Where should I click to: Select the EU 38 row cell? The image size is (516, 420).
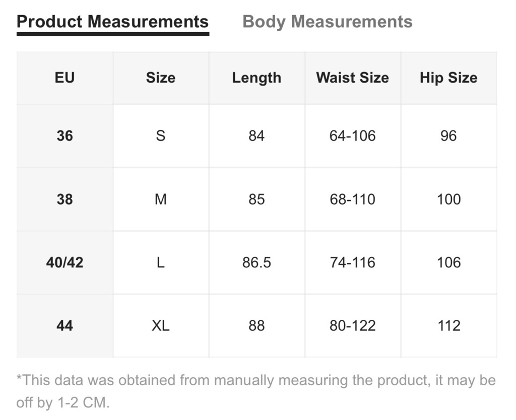click(65, 199)
